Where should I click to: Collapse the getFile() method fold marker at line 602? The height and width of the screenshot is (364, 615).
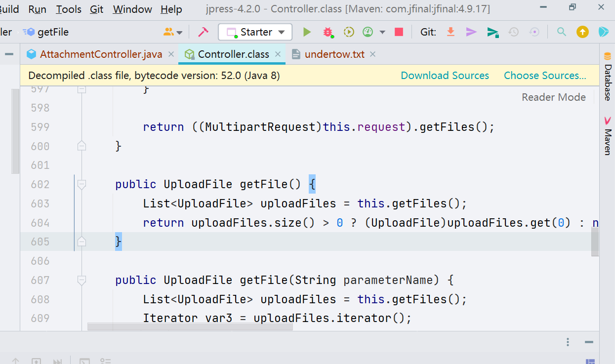tap(82, 184)
